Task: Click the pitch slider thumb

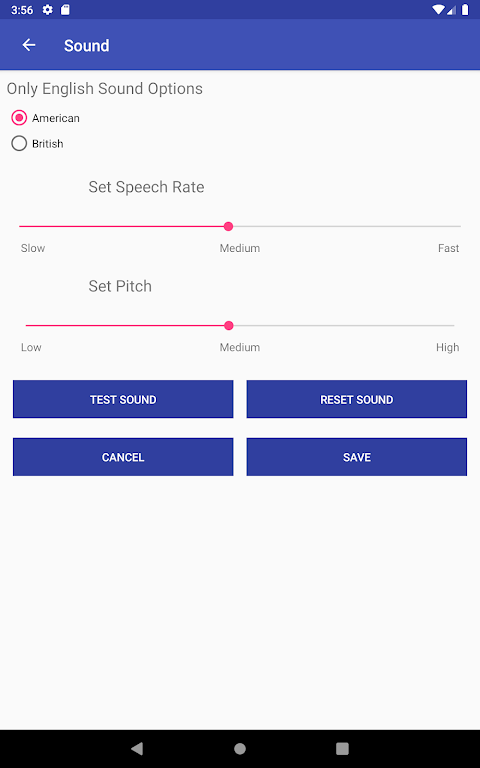Action: (x=228, y=326)
